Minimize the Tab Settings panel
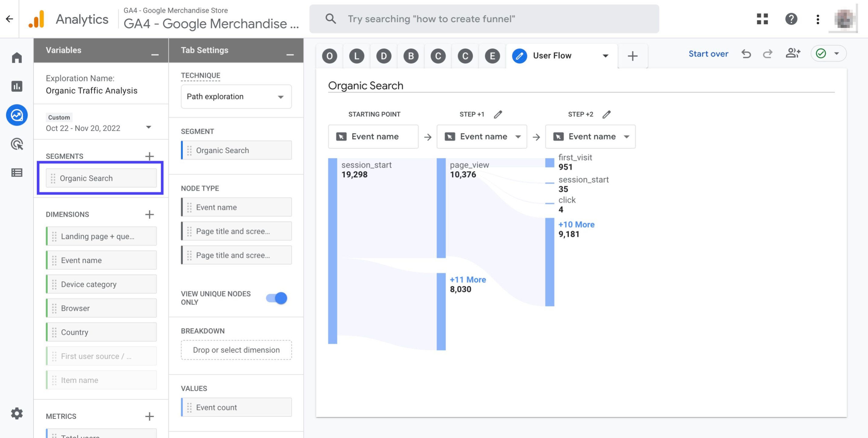This screenshot has height=438, width=868. point(290,55)
